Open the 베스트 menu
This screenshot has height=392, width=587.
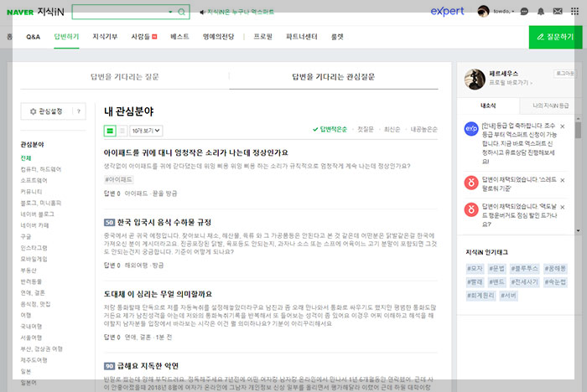pyautogui.click(x=179, y=37)
